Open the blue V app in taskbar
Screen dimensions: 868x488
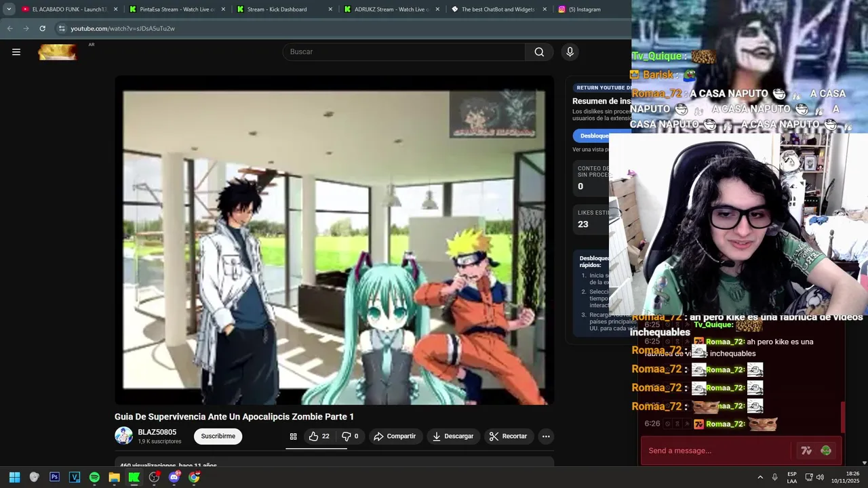[x=75, y=477]
